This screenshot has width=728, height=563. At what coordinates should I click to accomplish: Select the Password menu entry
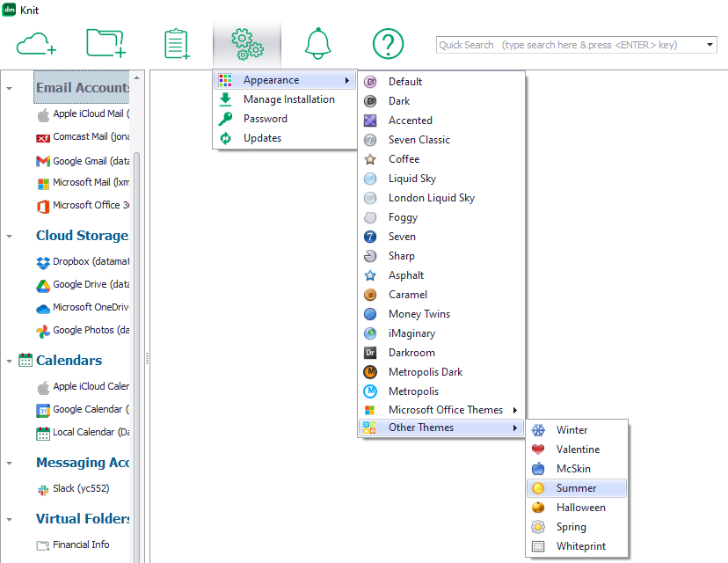pyautogui.click(x=285, y=119)
